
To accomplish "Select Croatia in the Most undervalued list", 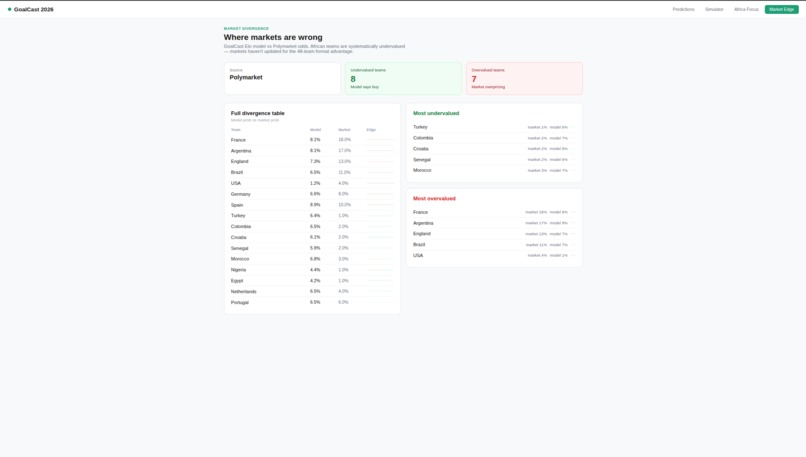I will tap(494, 149).
